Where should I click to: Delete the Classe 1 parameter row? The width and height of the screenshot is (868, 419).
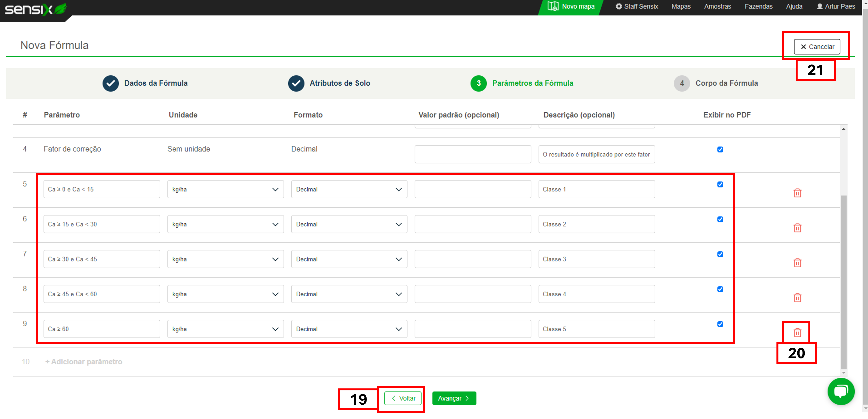point(797,193)
